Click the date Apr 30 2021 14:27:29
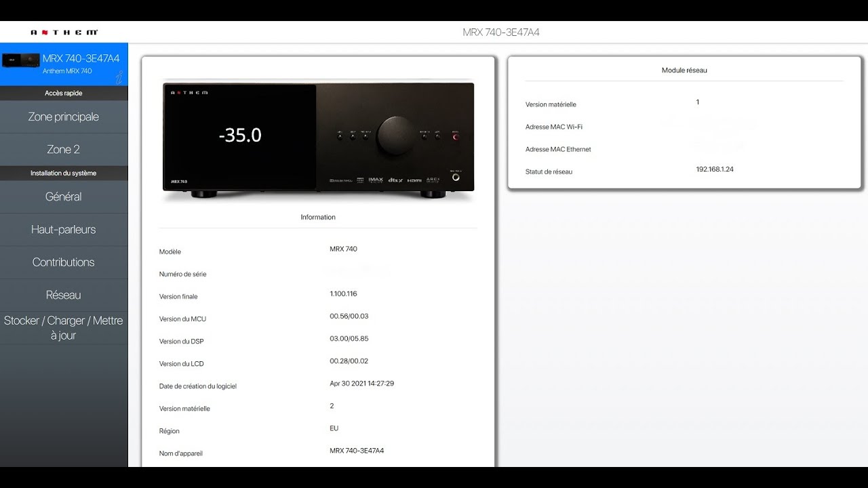This screenshot has height=488, width=868. tap(362, 384)
